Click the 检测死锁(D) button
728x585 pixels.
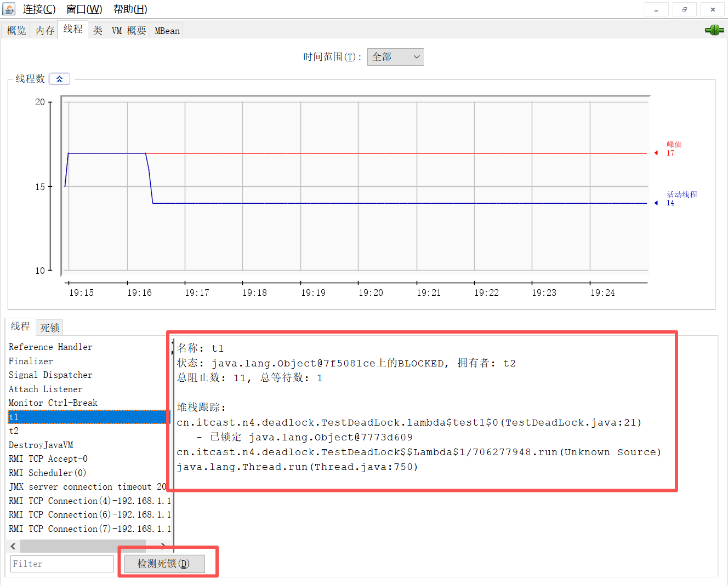164,564
